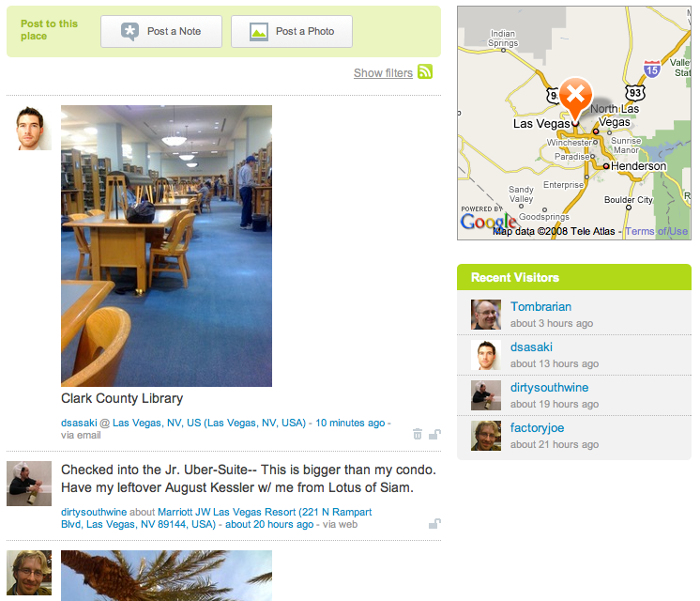The image size is (700, 601).
Task: Click the Marriott JW Las Vegas Resort link
Action: coord(217,517)
